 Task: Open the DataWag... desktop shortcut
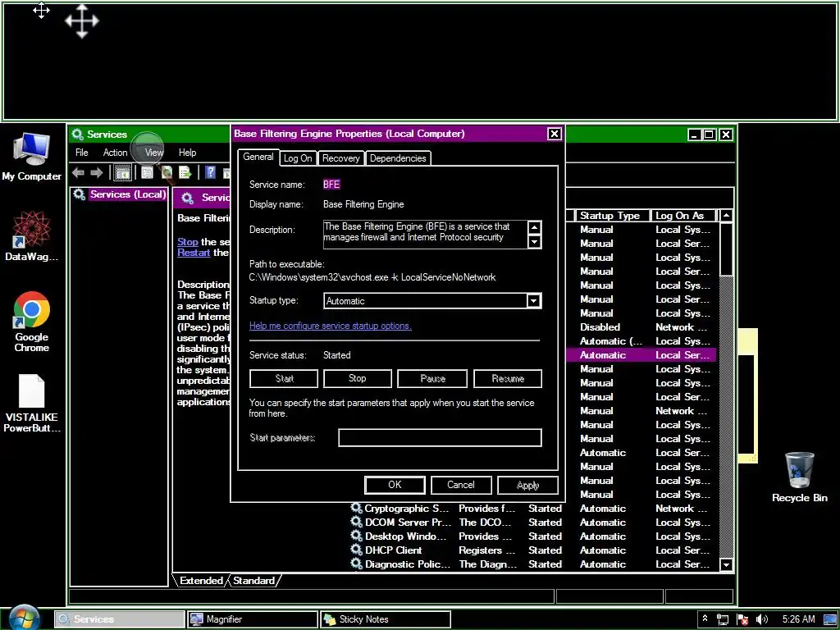32,235
